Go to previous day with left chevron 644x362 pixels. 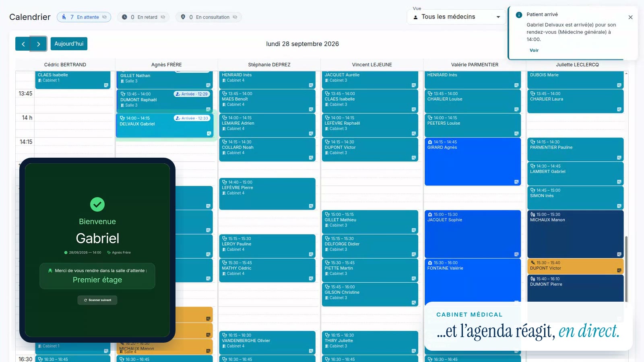click(23, 44)
